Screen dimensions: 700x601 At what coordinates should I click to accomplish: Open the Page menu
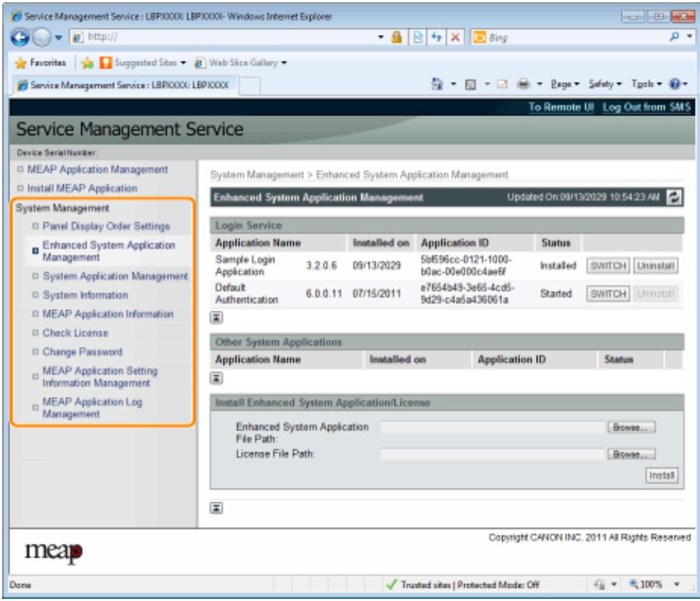pos(565,84)
